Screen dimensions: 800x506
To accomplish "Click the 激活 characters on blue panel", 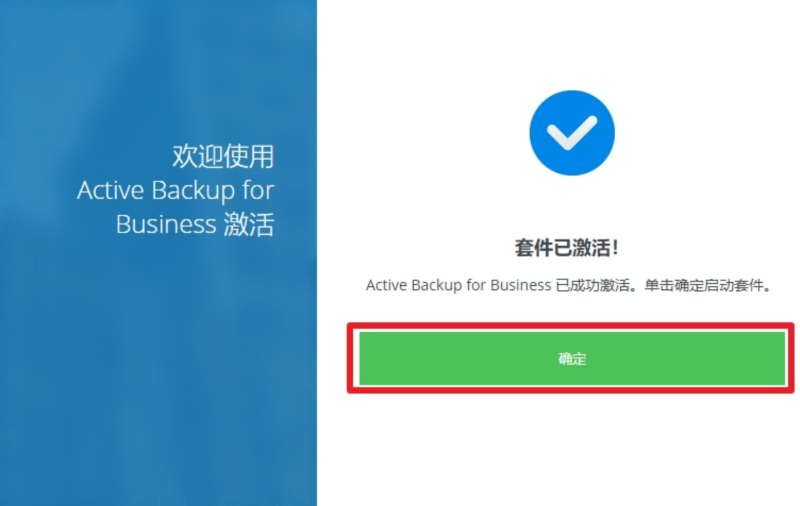I will coord(249,224).
